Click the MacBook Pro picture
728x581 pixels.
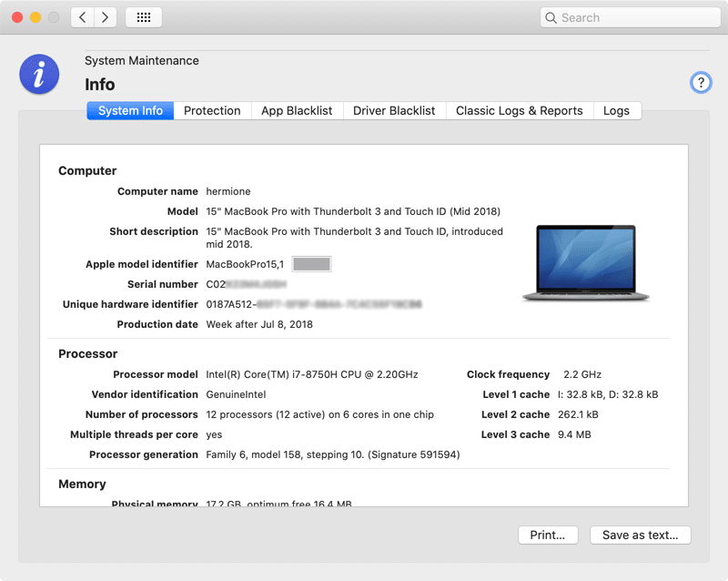(586, 263)
